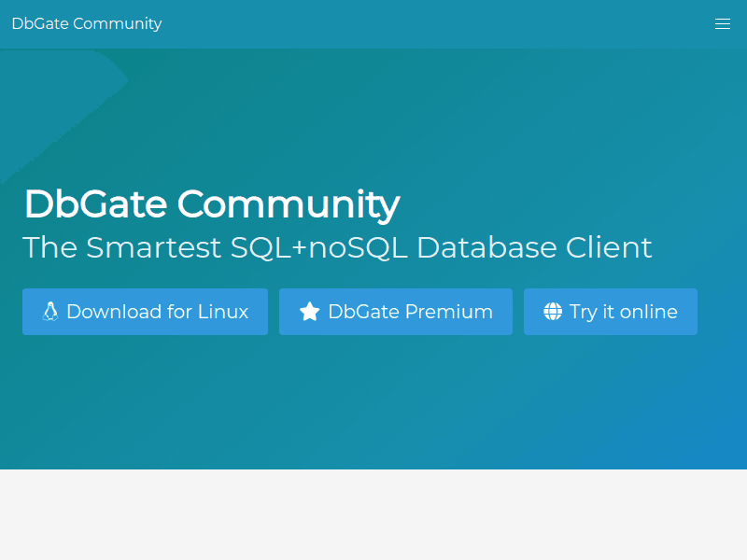This screenshot has height=560, width=747.
Task: Launch the Try it online button
Action: pyautogui.click(x=610, y=312)
